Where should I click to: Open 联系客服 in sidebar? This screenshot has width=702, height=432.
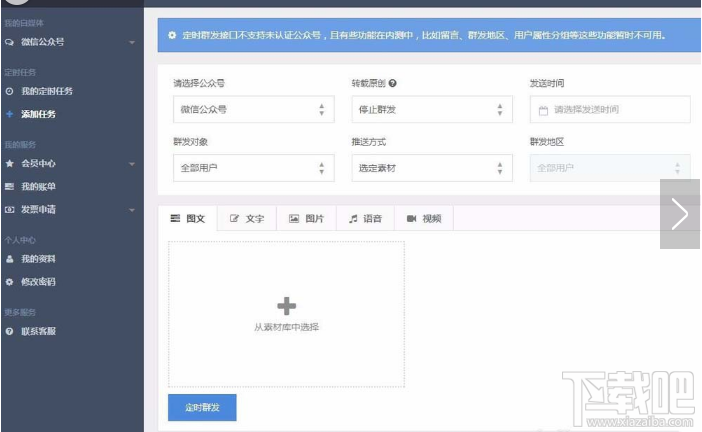point(39,331)
